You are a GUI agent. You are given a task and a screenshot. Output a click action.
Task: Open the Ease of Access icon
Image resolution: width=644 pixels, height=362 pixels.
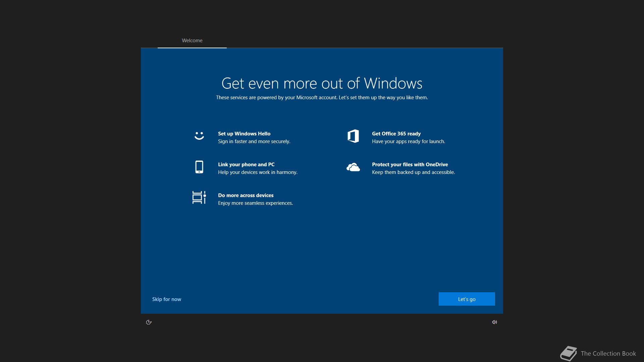149,322
